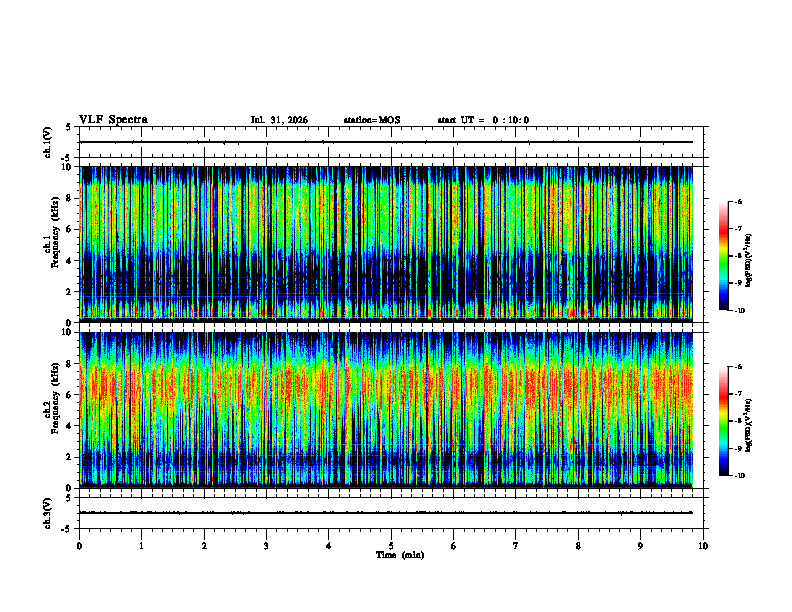Click the ch.2 frequency spectrogram panel
Viewport: 792px width, 612px height.
coord(386,410)
